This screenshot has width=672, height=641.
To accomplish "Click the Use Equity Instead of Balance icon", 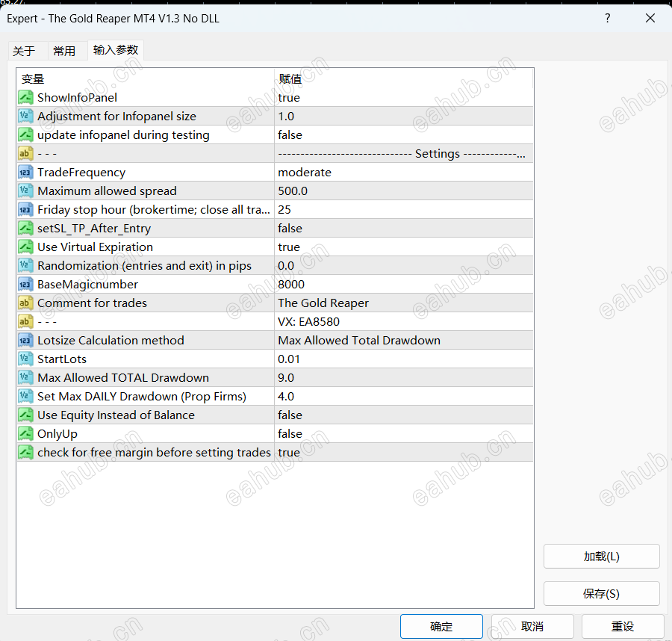I will tap(25, 415).
